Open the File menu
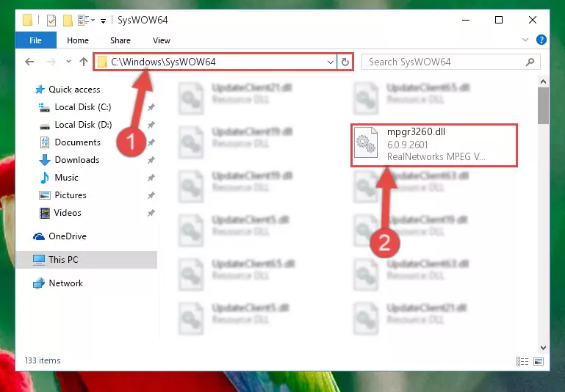This screenshot has height=392, width=565. tap(36, 40)
